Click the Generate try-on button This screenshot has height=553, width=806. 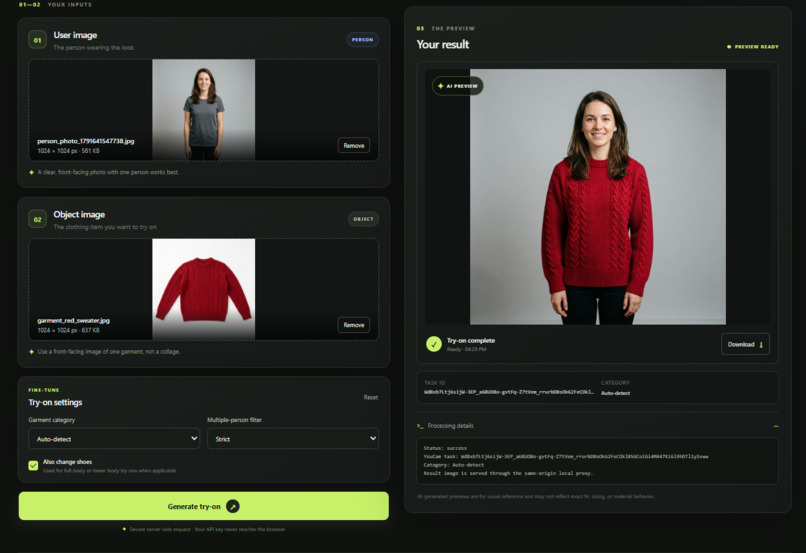pos(204,506)
